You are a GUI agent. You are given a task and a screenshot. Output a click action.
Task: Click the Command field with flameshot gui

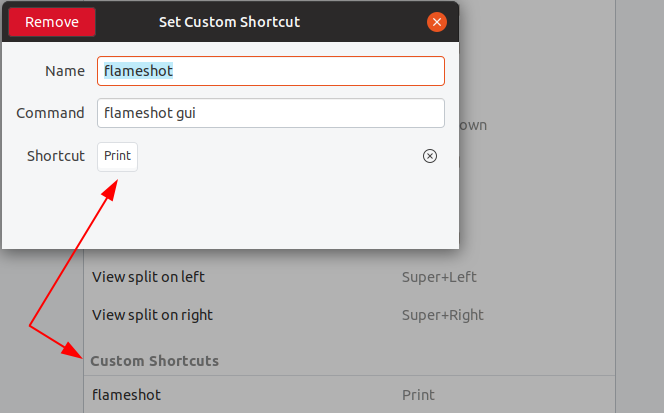(x=271, y=113)
